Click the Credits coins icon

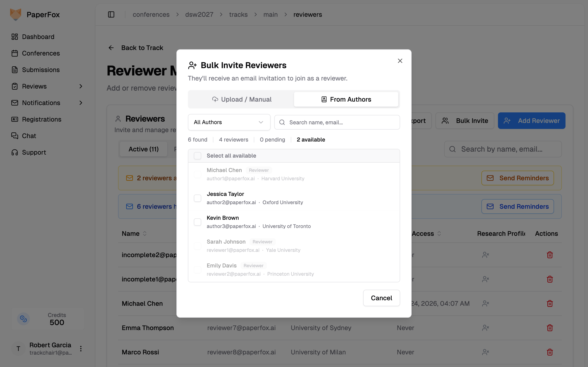(x=23, y=319)
